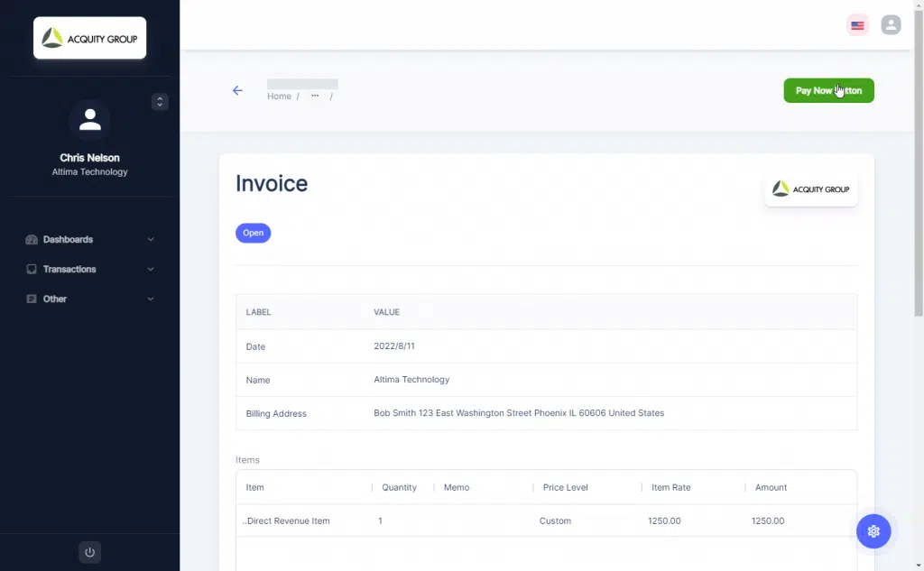Click the Dashboards sidebar icon
This screenshot has height=571, width=924.
[x=32, y=240]
